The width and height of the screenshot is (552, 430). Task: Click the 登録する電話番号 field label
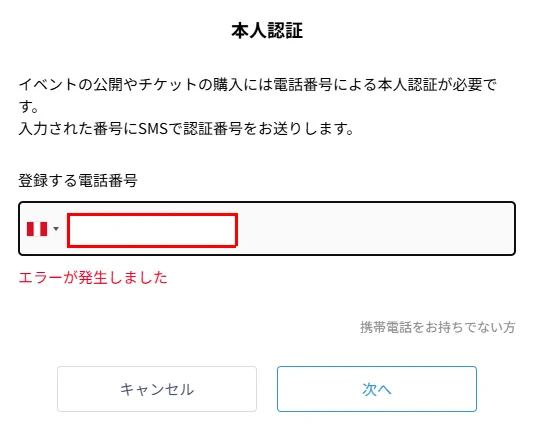78,181
